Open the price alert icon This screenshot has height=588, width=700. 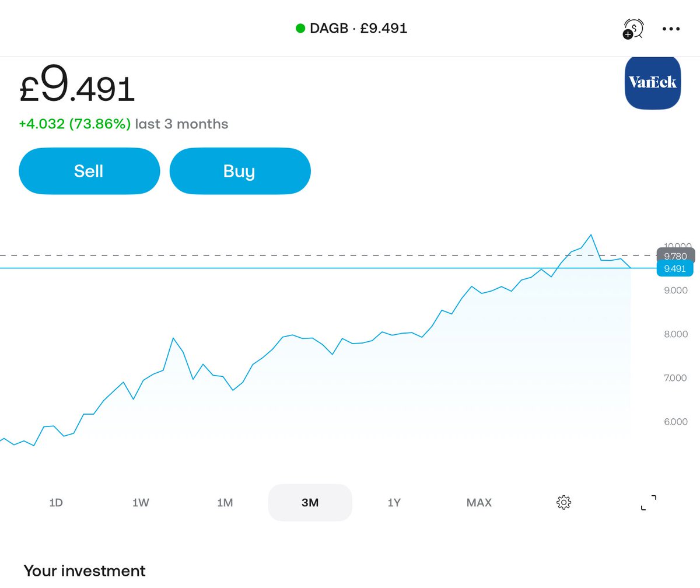tap(633, 29)
